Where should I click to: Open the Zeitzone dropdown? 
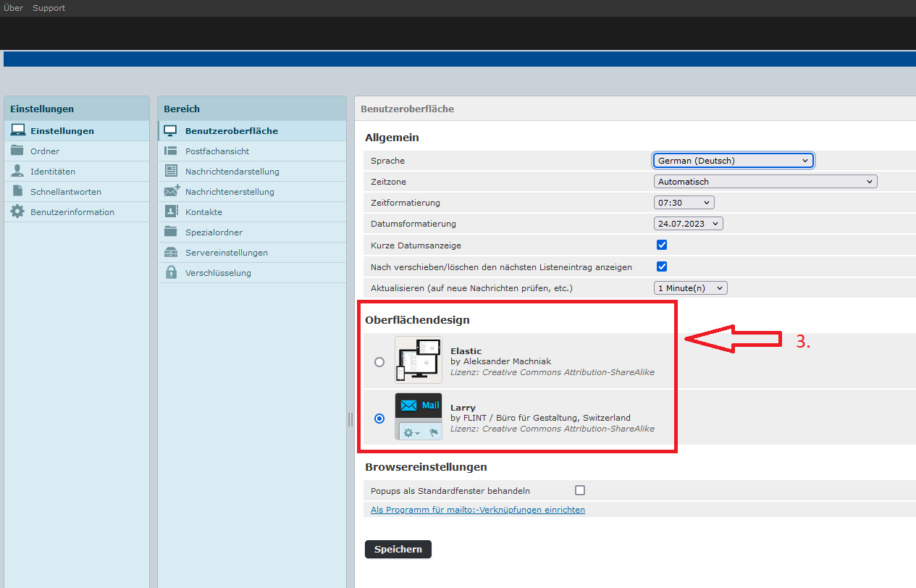pyautogui.click(x=765, y=182)
